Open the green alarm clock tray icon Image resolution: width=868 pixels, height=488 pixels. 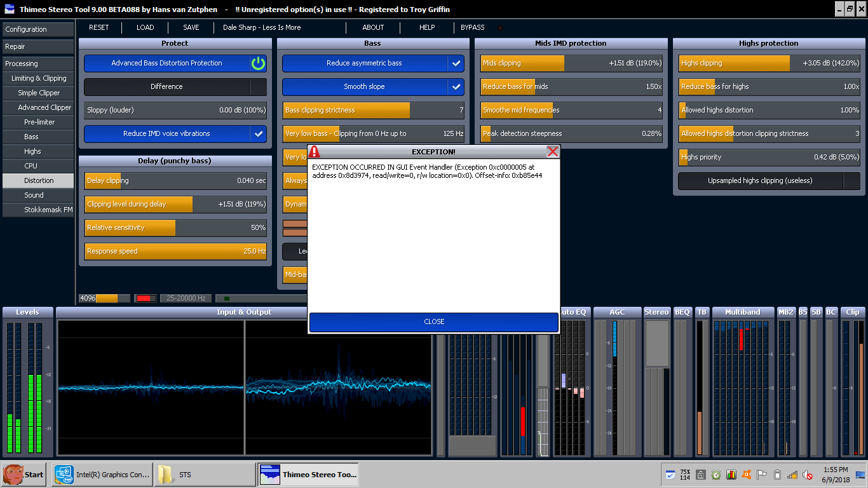click(x=716, y=475)
